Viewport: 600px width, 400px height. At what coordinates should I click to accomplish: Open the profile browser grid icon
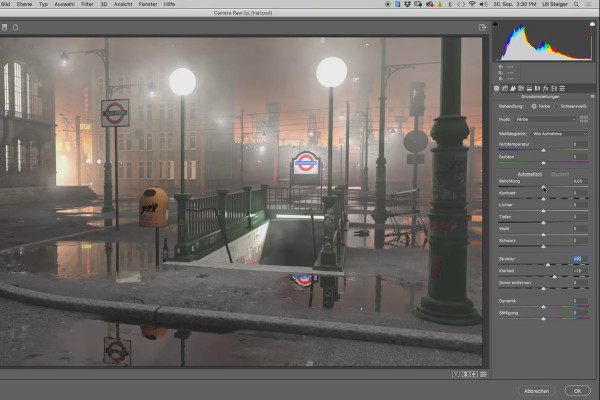[x=584, y=119]
